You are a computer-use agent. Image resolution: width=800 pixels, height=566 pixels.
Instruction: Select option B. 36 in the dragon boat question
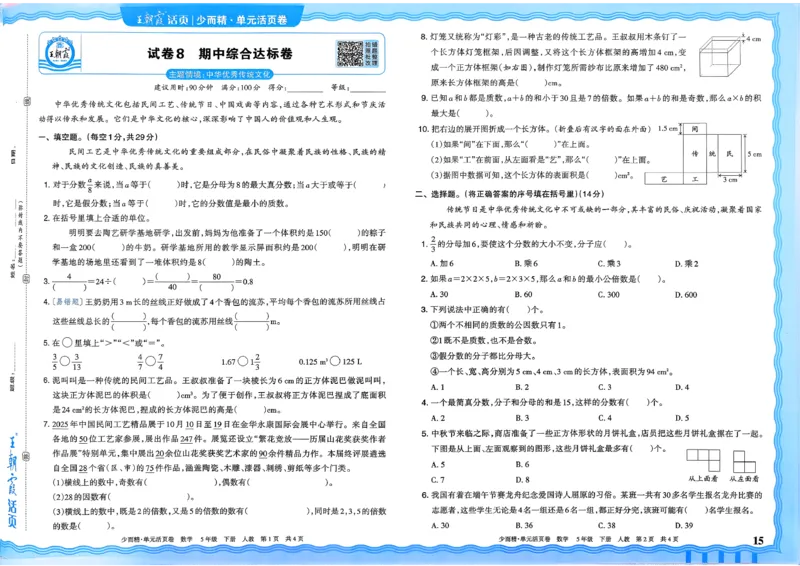[x=523, y=525]
